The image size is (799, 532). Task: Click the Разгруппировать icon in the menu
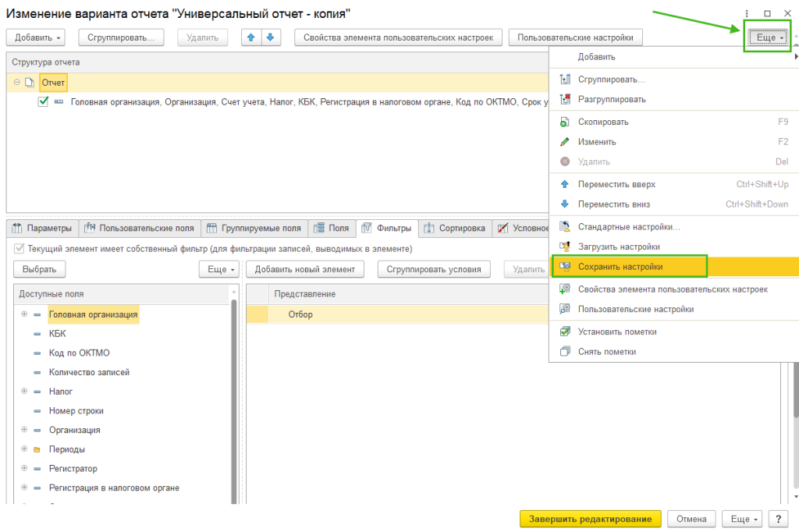(x=566, y=100)
